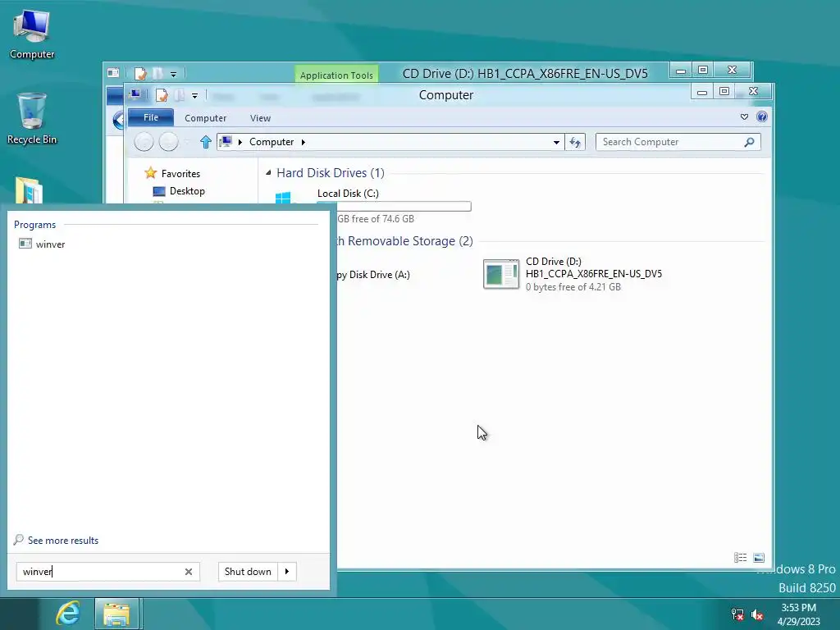Open the winver program result

[x=50, y=244]
